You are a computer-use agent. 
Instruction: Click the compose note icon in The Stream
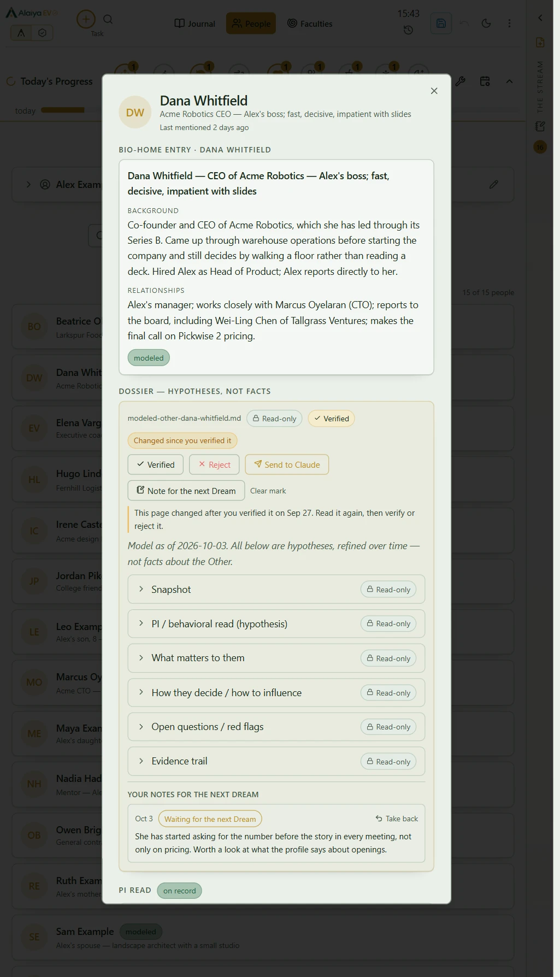pos(540,126)
